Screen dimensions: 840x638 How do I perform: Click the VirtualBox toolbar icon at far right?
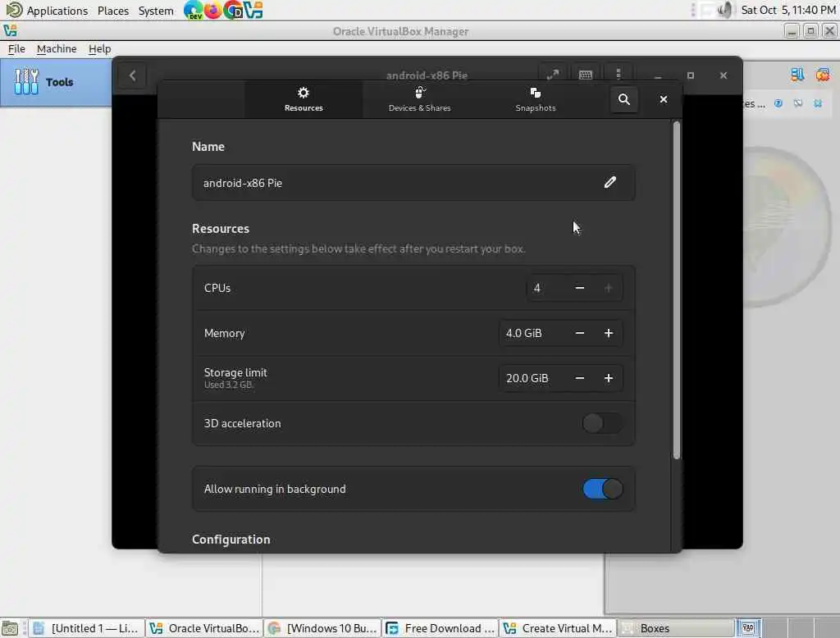(822, 75)
